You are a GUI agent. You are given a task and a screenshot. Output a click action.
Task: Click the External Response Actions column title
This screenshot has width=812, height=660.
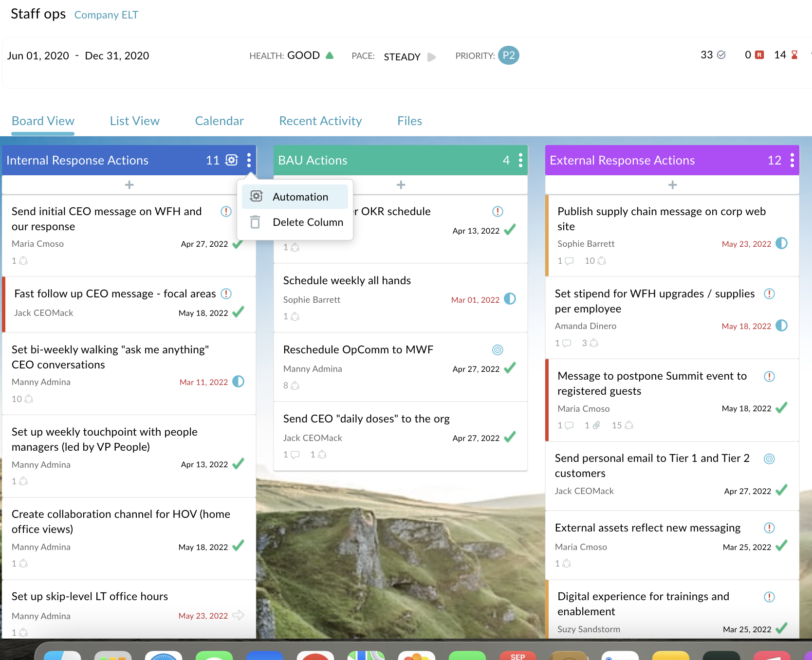[622, 160]
